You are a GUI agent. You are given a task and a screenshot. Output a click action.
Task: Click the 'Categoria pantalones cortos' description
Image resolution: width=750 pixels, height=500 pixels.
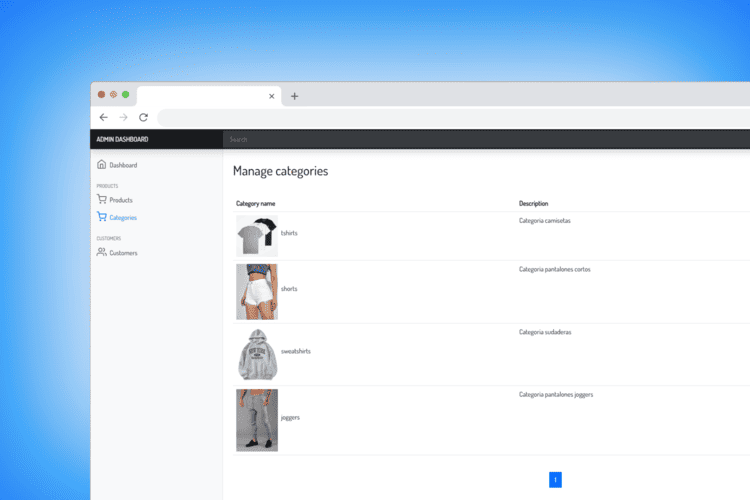(x=555, y=269)
